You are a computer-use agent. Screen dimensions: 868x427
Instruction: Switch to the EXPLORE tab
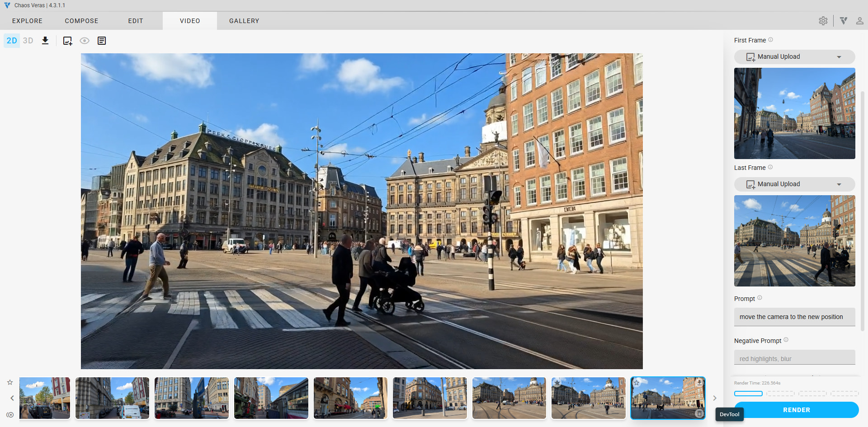pos(27,21)
